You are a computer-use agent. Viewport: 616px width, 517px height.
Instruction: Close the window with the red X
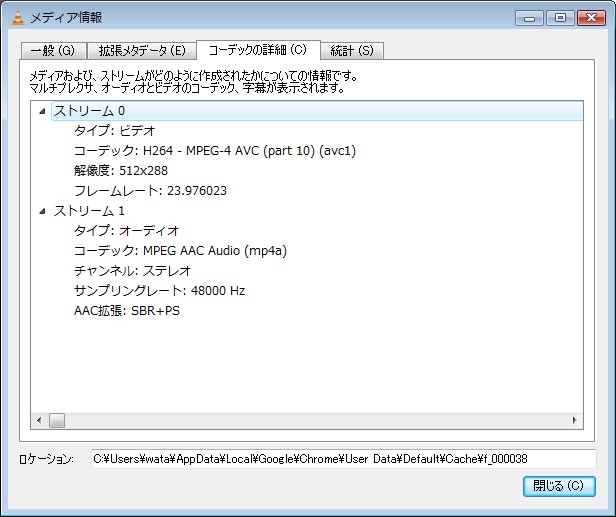click(x=591, y=18)
